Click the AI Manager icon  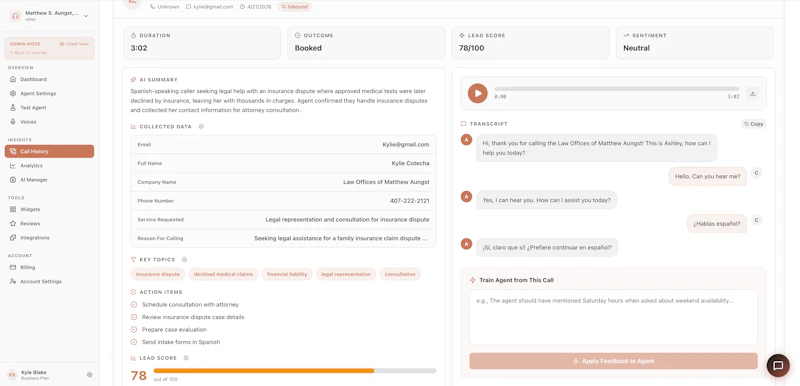point(13,180)
